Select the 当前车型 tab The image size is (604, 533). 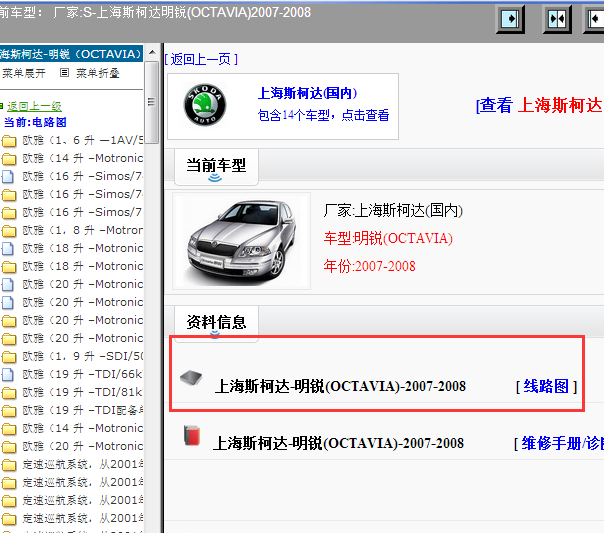216,167
